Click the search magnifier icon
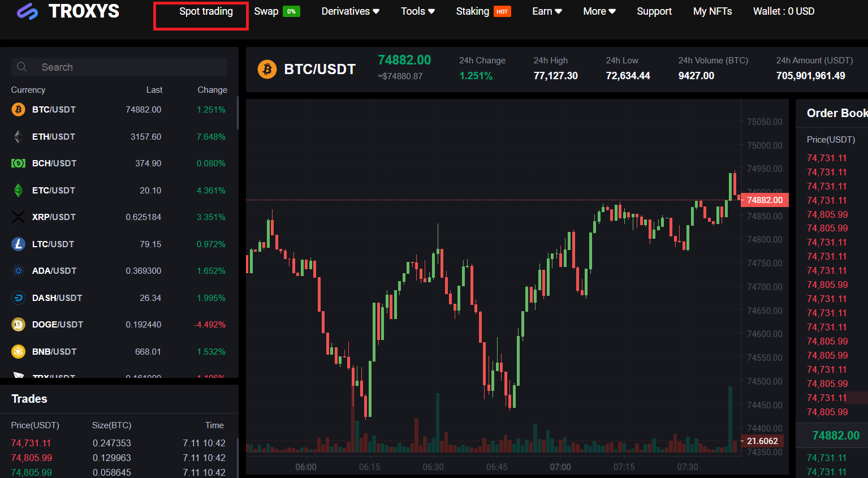 (22, 67)
